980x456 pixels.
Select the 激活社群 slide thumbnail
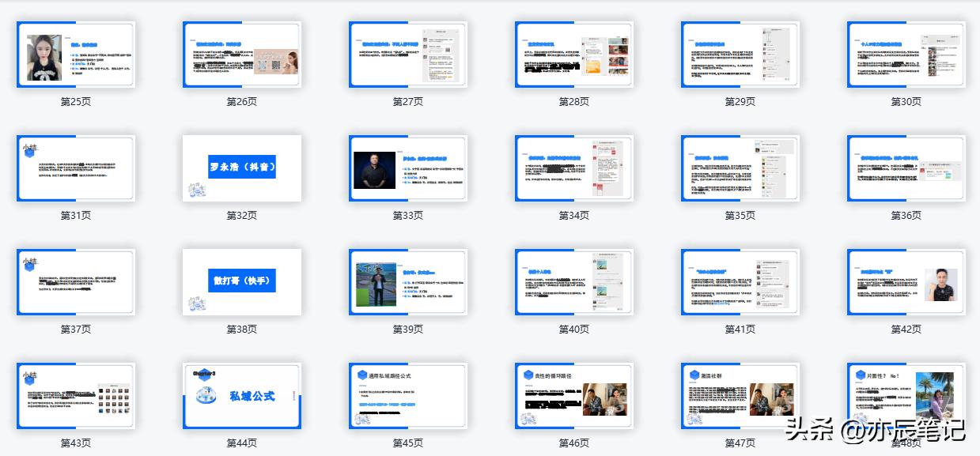(740, 395)
